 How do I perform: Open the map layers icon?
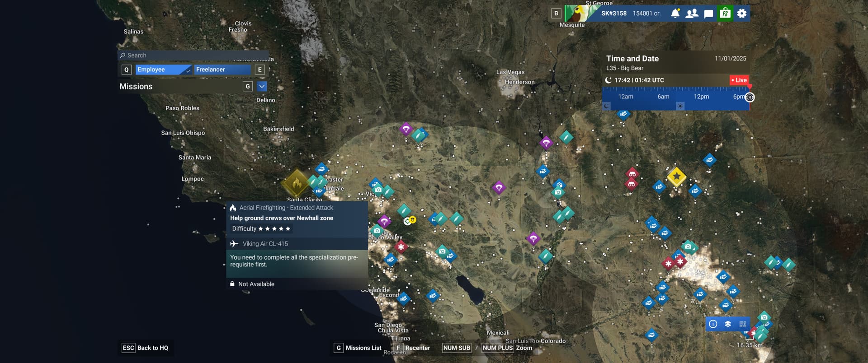pyautogui.click(x=728, y=324)
